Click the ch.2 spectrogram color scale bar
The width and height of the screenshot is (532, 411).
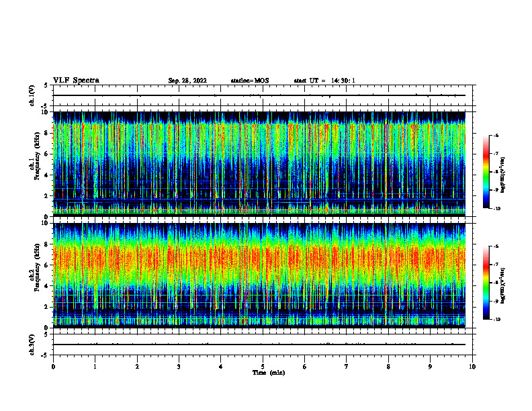[486, 283]
